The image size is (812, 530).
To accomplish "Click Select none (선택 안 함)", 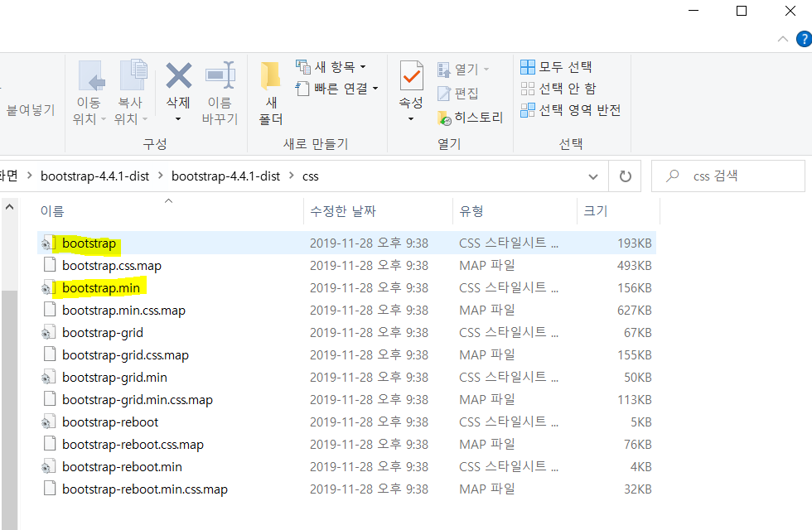I will pyautogui.click(x=558, y=89).
